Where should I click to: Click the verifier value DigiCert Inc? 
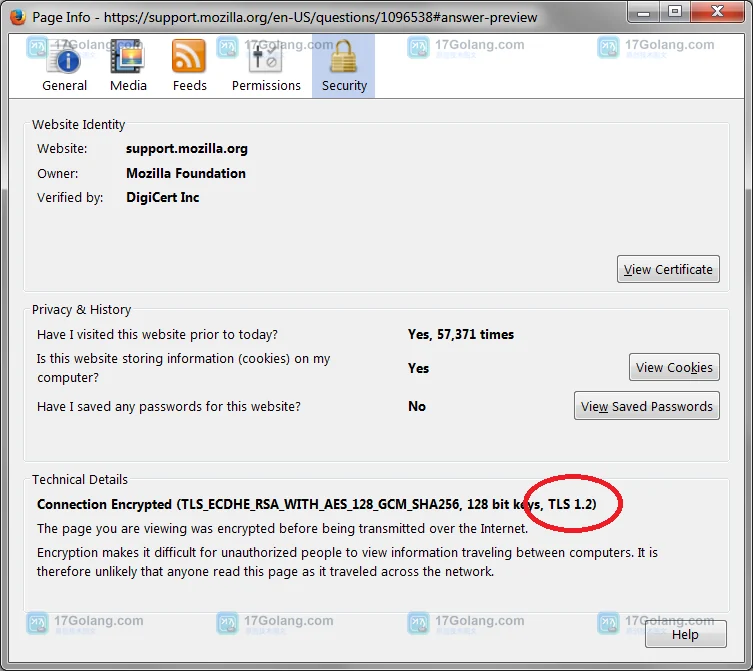coord(162,197)
